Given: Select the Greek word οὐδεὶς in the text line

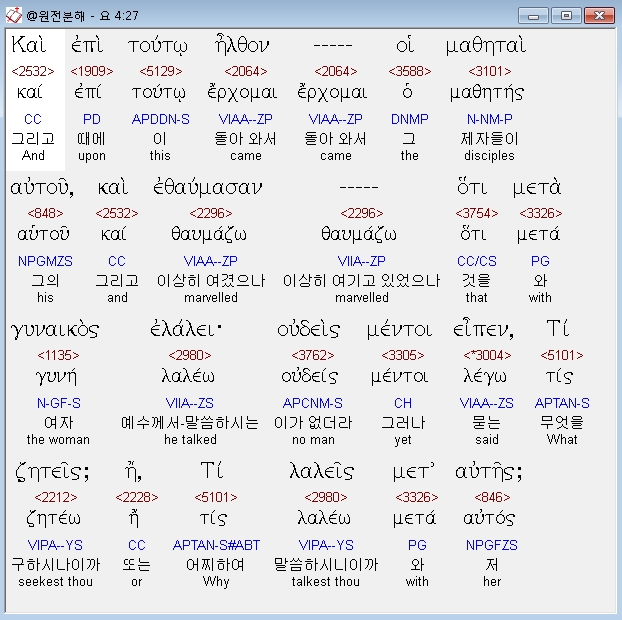Looking at the screenshot, I should (x=308, y=330).
